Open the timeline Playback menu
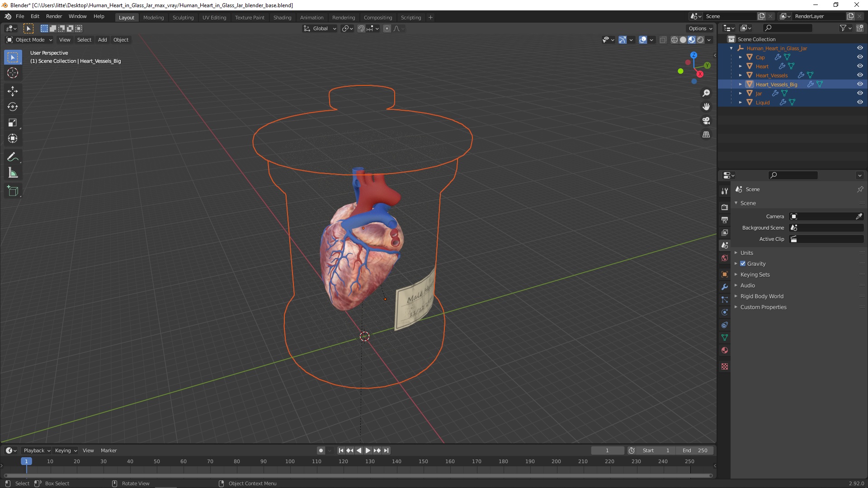The height and width of the screenshot is (488, 868). (x=37, y=450)
